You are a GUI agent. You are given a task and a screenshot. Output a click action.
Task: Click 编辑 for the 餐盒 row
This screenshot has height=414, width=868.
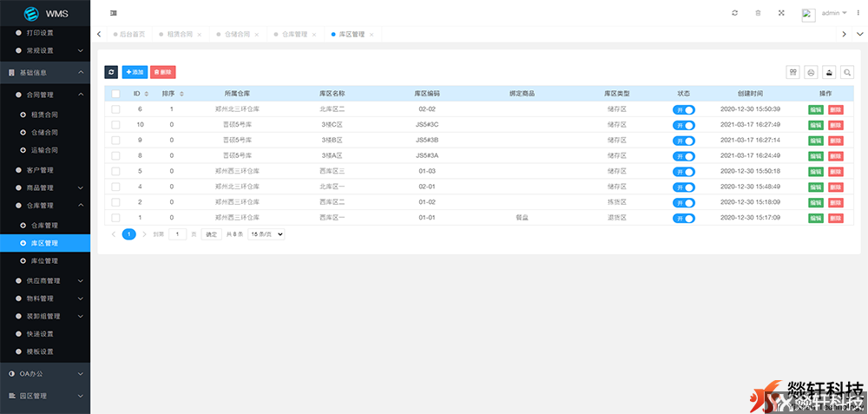pos(815,217)
